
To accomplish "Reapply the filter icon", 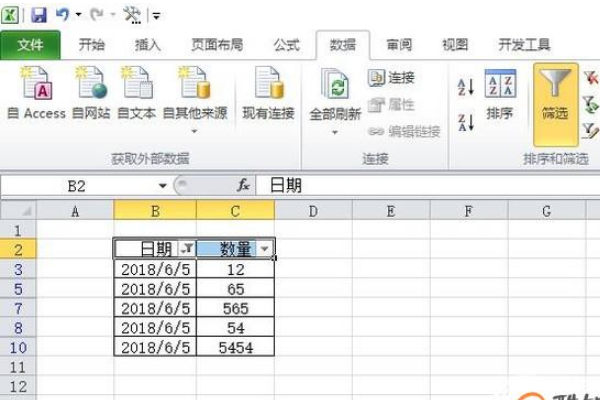I will tap(591, 104).
